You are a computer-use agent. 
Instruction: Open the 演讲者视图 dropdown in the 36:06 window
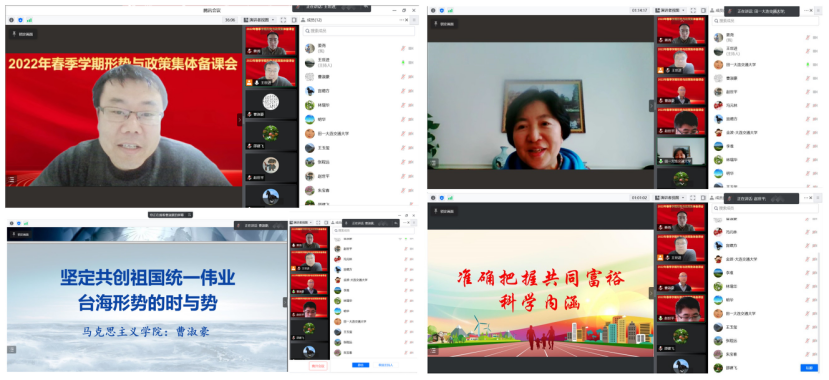pos(259,20)
